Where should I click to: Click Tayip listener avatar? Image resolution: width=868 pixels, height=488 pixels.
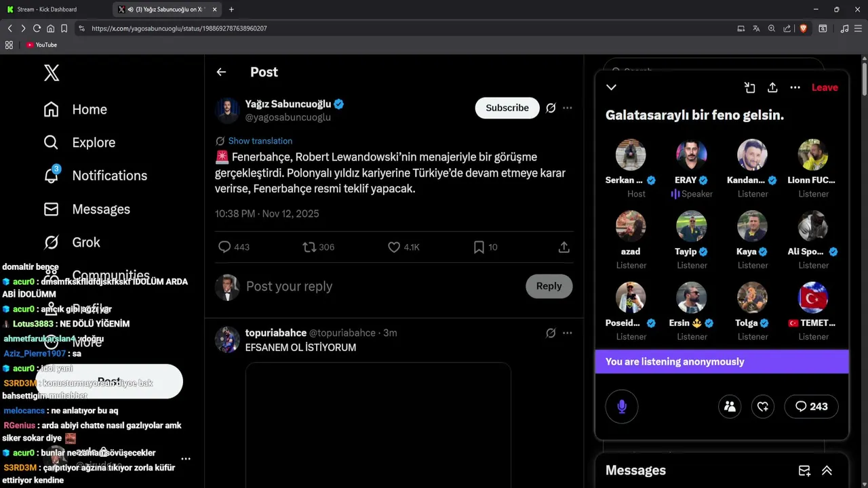tap(692, 226)
